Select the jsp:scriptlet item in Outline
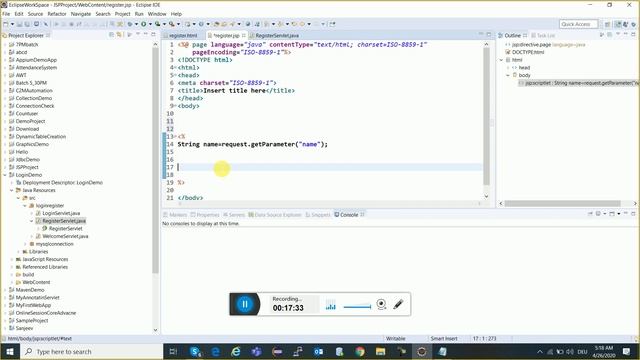Image resolution: width=640 pixels, height=360 pixels. coord(578,83)
